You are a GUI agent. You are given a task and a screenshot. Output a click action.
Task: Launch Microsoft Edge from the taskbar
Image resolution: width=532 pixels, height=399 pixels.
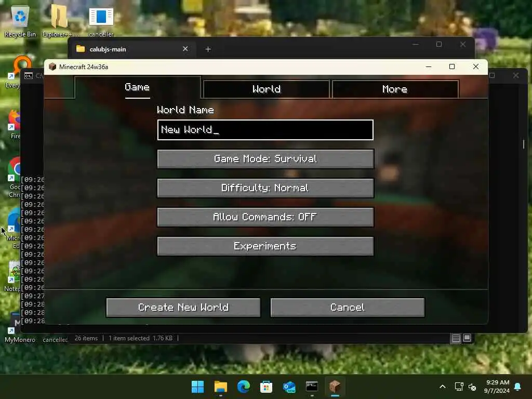tap(243, 387)
